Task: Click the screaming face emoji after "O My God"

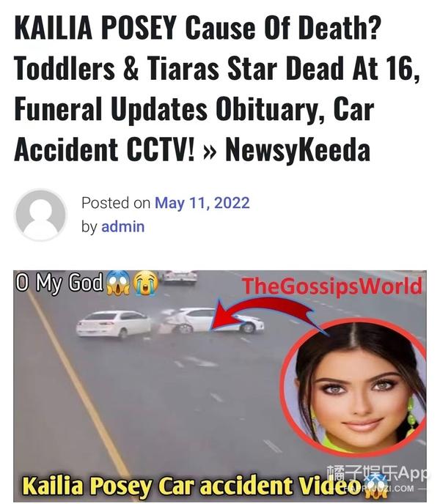Action: 118,283
